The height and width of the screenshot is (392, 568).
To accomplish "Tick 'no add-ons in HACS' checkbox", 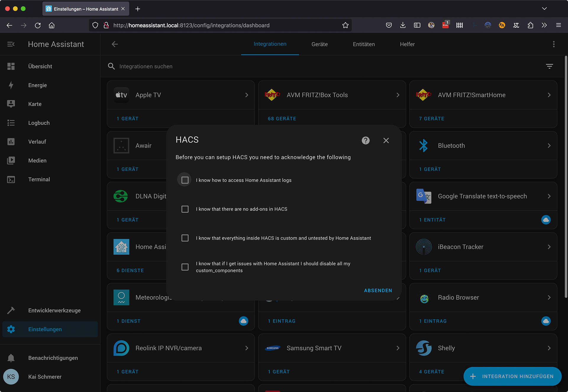I will [185, 209].
